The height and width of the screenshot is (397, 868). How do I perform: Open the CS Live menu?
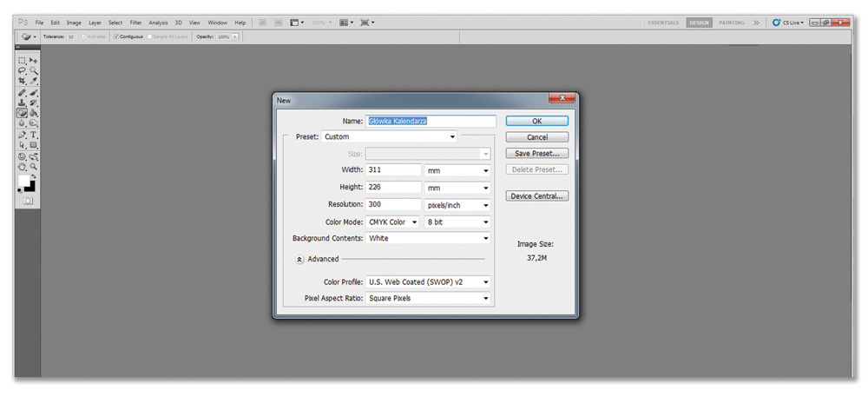tap(788, 23)
